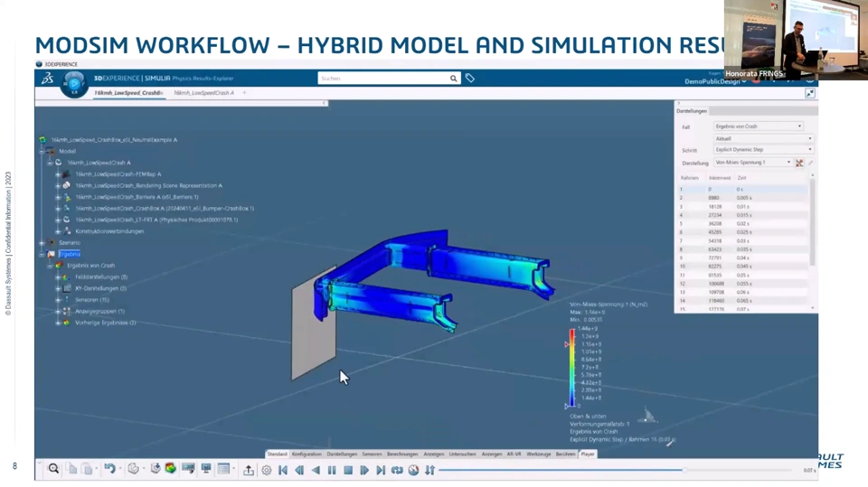Collapse the Modell tree node
The image size is (868, 487).
[42, 151]
